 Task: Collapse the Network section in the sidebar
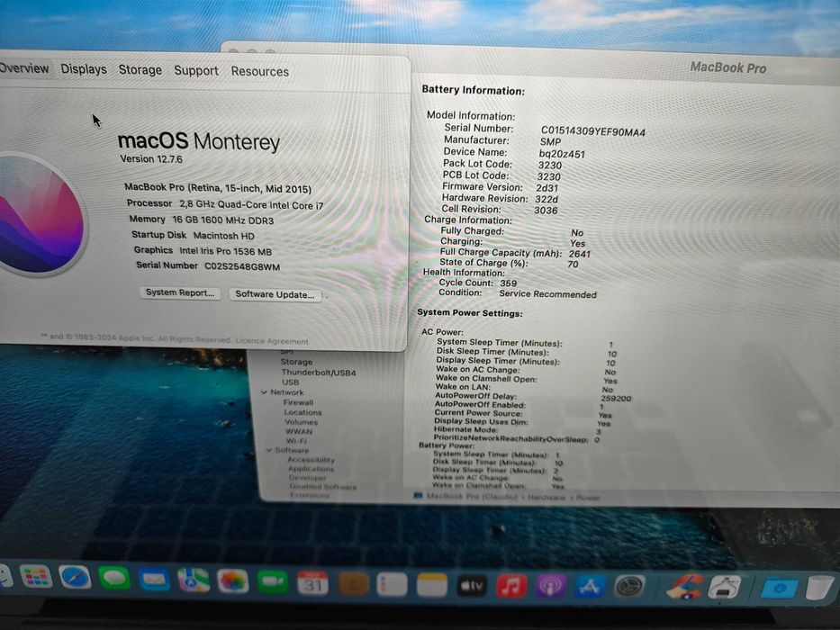point(264,392)
